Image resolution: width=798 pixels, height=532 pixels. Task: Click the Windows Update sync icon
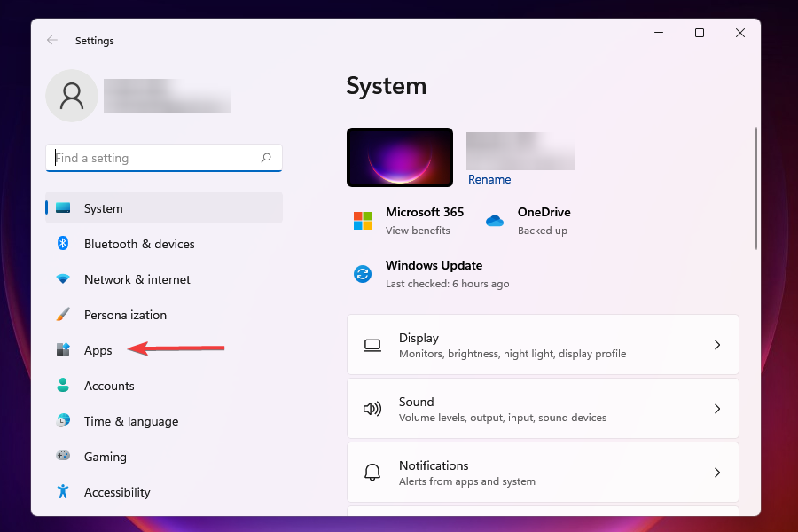363,274
